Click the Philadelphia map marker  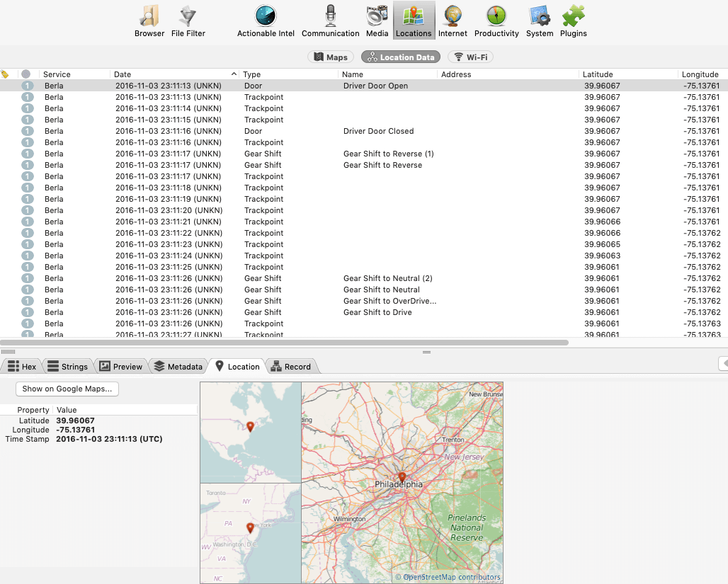(402, 477)
